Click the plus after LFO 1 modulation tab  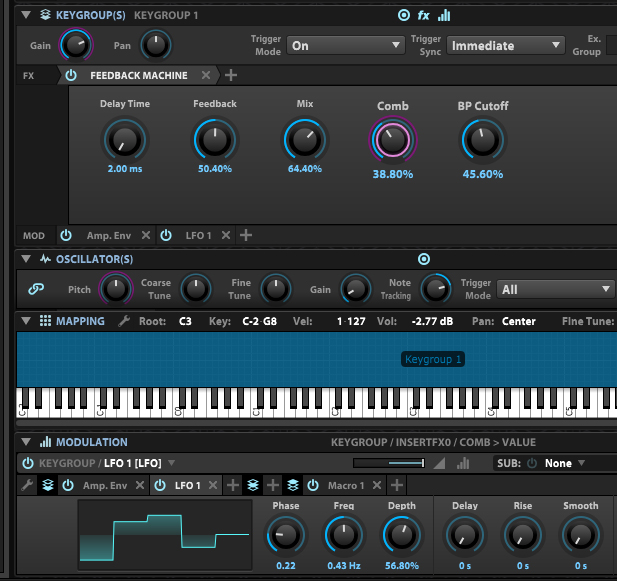(233, 485)
